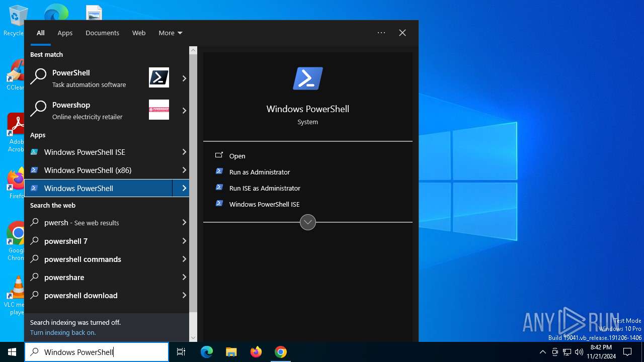Viewport: 644px width, 362px height.
Task: Expand arrow for PowerShell best match
Action: pyautogui.click(x=184, y=78)
